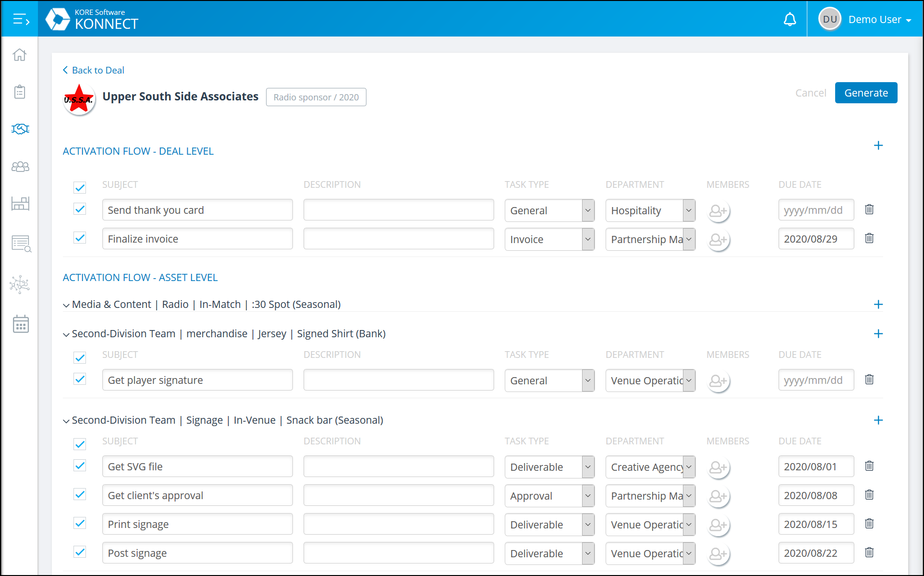Click the U.S.S.A. account logo

coord(79,99)
